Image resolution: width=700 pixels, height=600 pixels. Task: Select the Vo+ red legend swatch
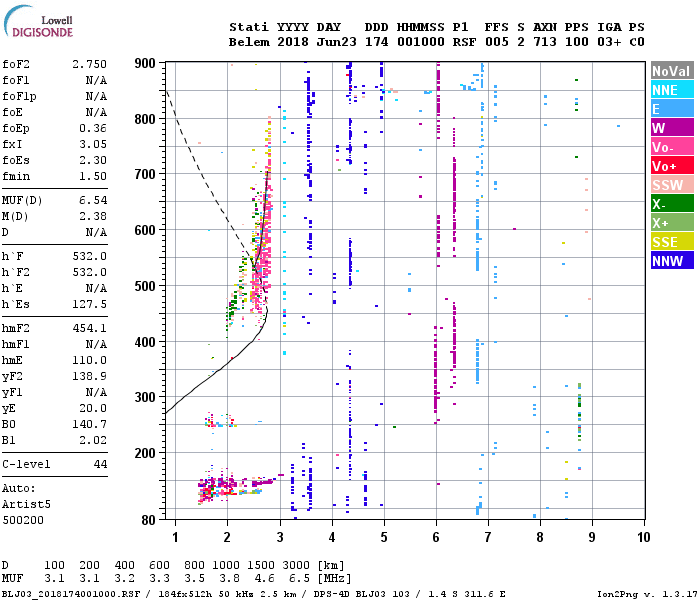click(672, 166)
